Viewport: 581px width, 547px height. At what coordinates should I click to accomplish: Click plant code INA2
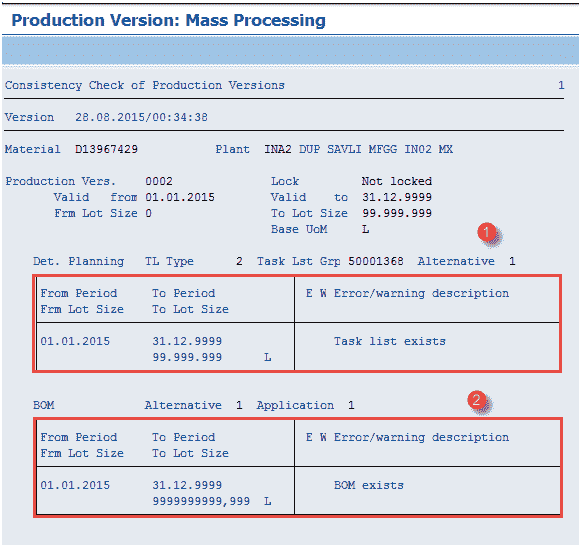tap(278, 149)
